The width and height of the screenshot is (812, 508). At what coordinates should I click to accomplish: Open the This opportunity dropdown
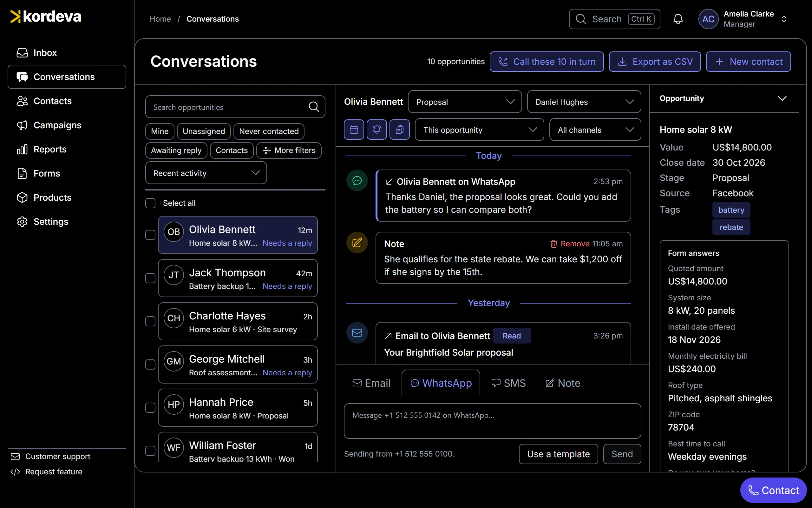(x=479, y=130)
